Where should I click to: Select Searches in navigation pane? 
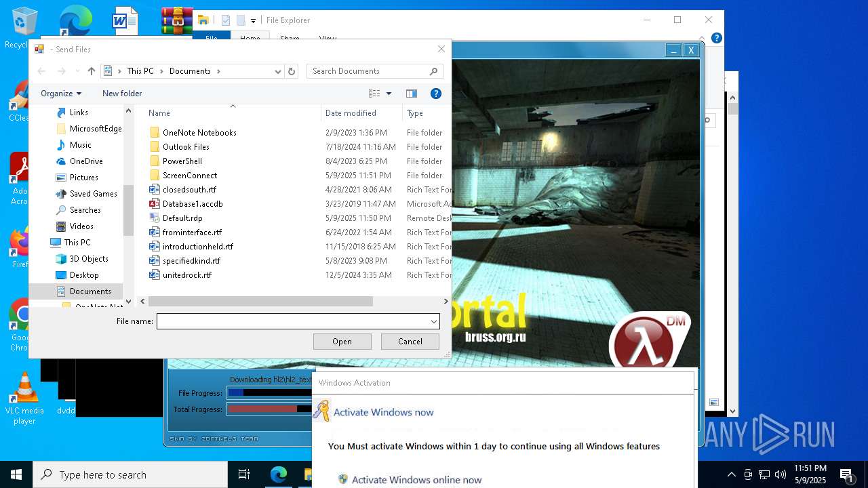click(85, 210)
